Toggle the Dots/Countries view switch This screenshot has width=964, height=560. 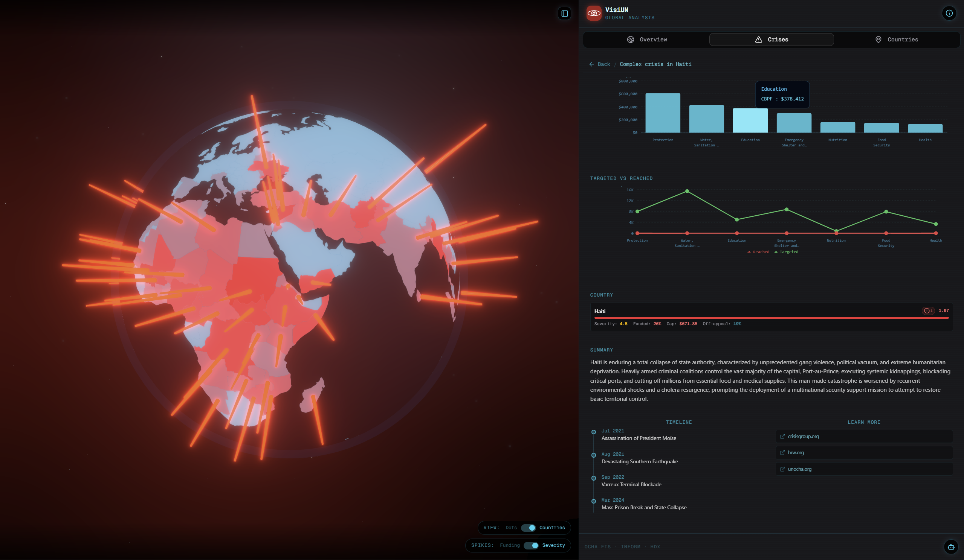point(528,528)
